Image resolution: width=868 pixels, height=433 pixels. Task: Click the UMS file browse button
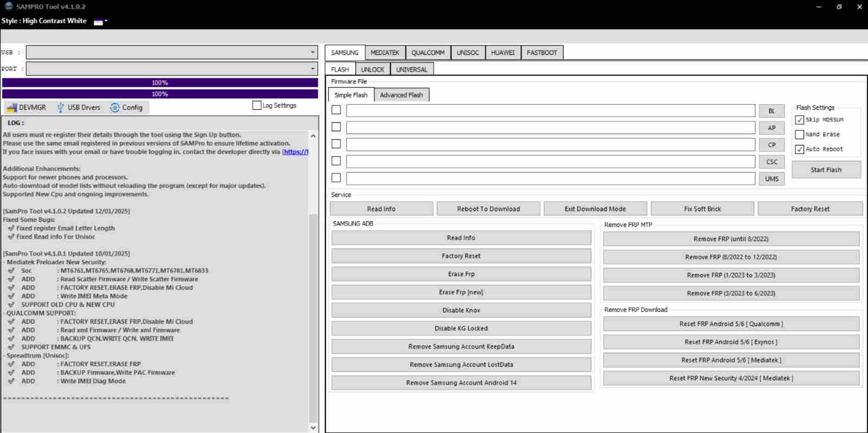click(771, 179)
